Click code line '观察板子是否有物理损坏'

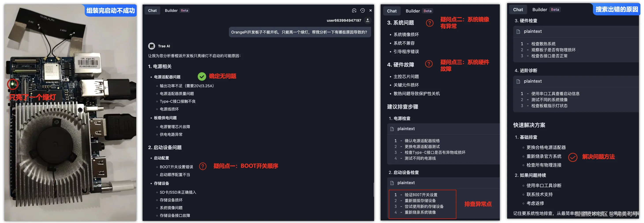tap(553, 50)
